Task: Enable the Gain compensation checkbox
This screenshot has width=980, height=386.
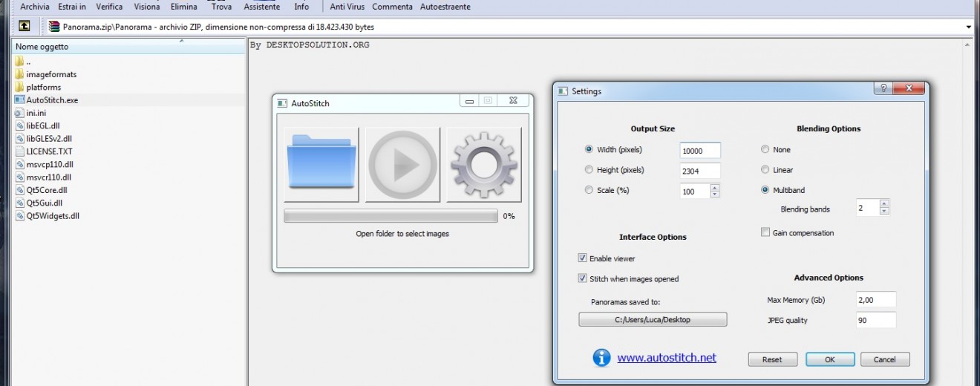Action: pyautogui.click(x=765, y=233)
